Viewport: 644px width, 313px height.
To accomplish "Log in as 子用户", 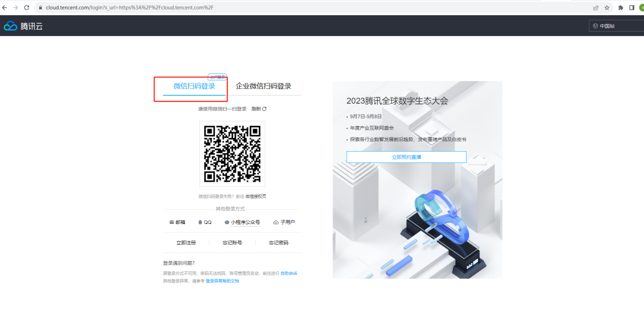I will 284,222.
